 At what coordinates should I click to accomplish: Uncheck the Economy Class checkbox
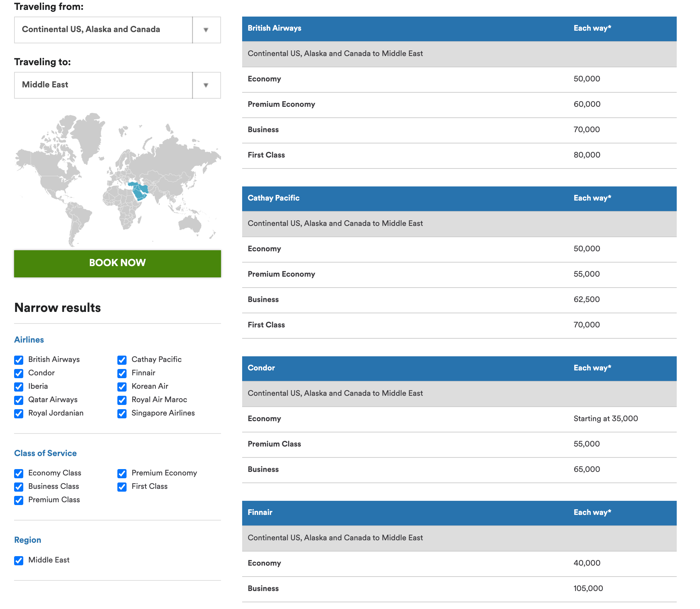coord(19,473)
